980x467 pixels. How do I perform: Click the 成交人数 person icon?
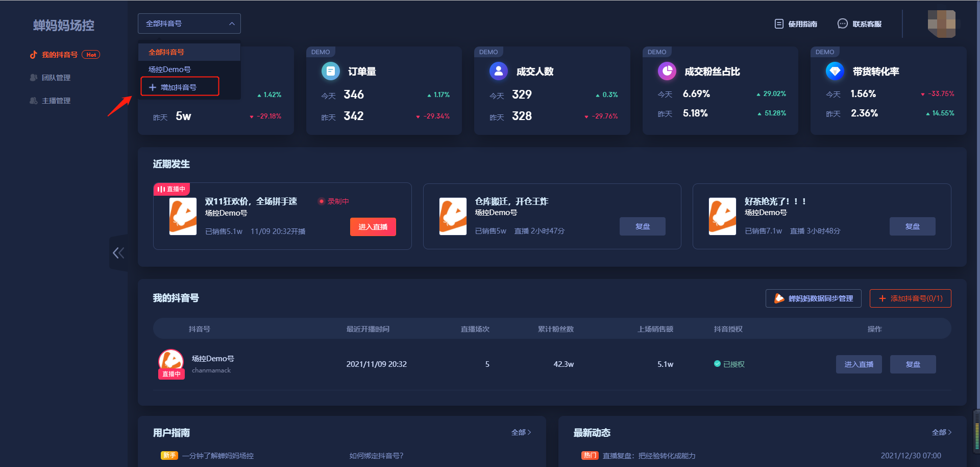point(499,71)
